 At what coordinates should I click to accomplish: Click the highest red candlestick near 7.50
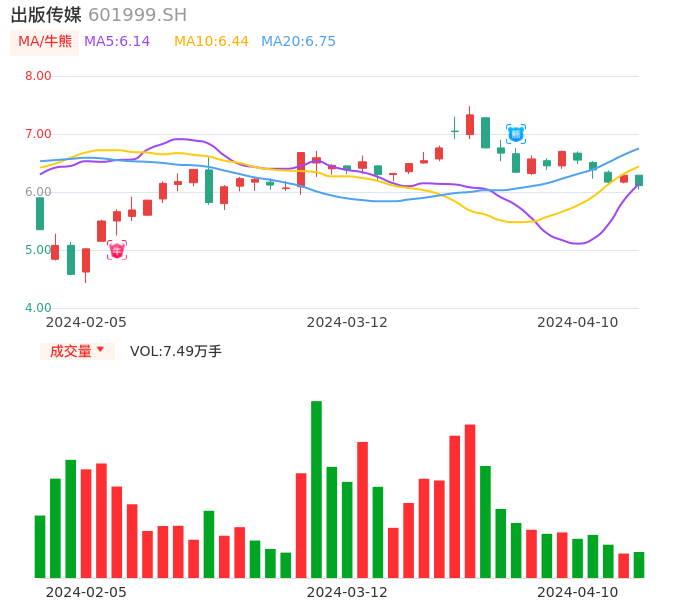tap(470, 124)
